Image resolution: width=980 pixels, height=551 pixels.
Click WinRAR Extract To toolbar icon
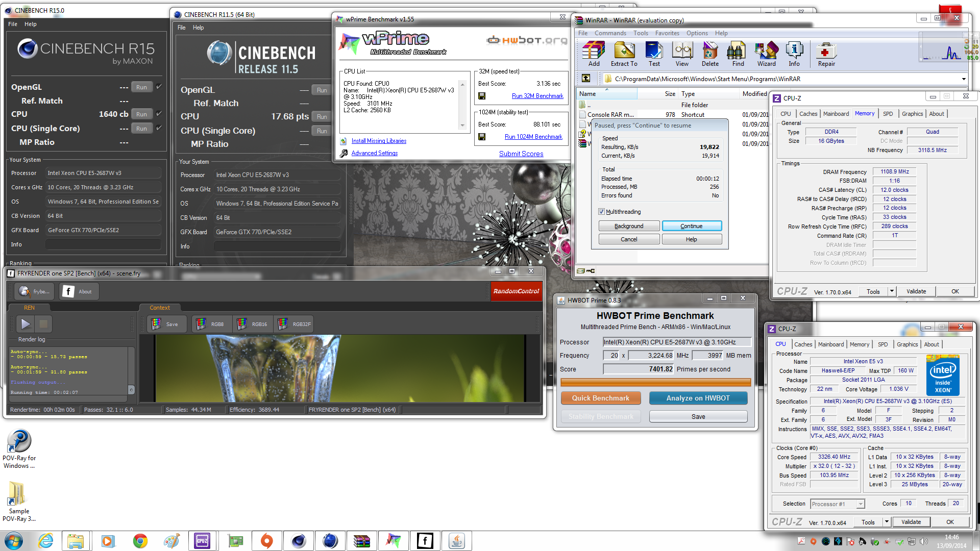(x=624, y=55)
